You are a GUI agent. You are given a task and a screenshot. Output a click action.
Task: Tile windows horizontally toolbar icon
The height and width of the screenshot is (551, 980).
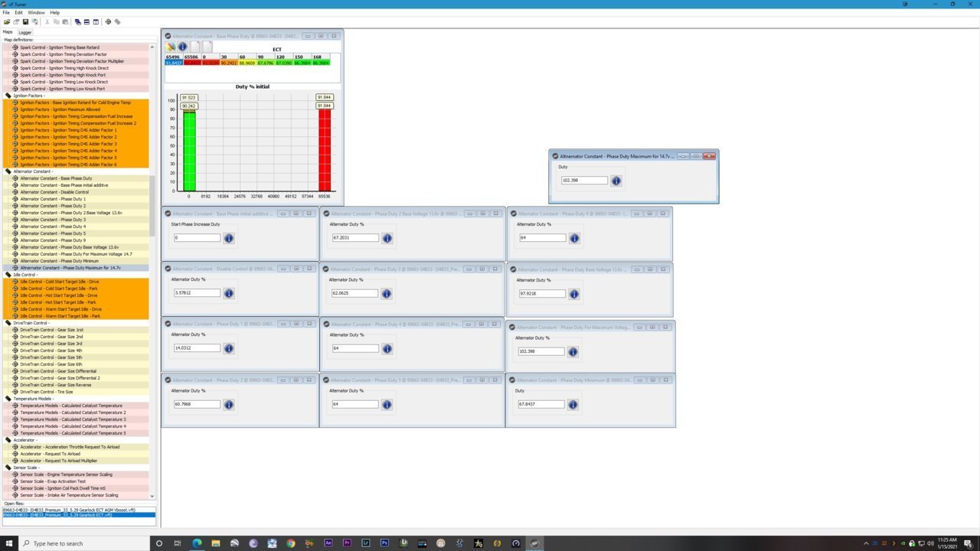point(87,21)
